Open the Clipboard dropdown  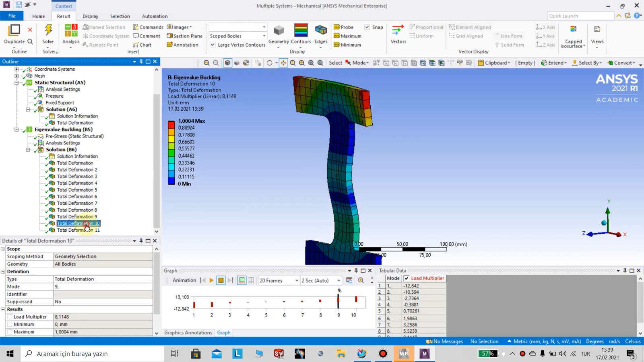494,63
